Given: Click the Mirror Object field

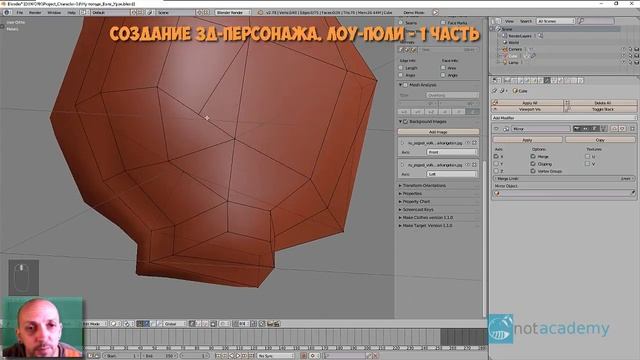Looking at the screenshot, I should [564, 193].
